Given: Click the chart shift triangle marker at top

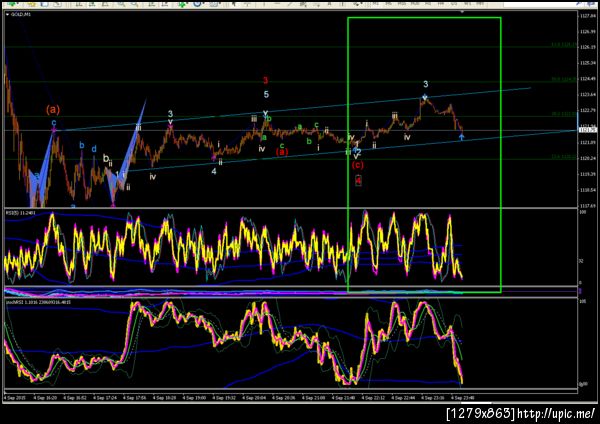Looking at the screenshot, I should tap(462, 12).
